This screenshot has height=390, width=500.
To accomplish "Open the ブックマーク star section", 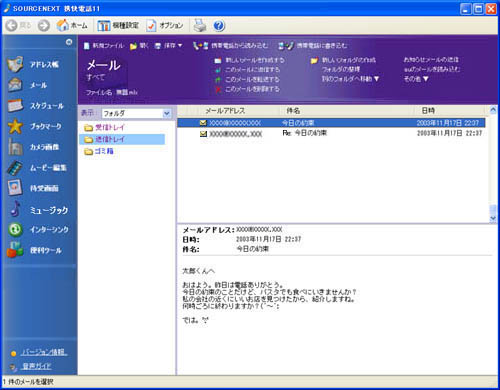I will (35, 126).
